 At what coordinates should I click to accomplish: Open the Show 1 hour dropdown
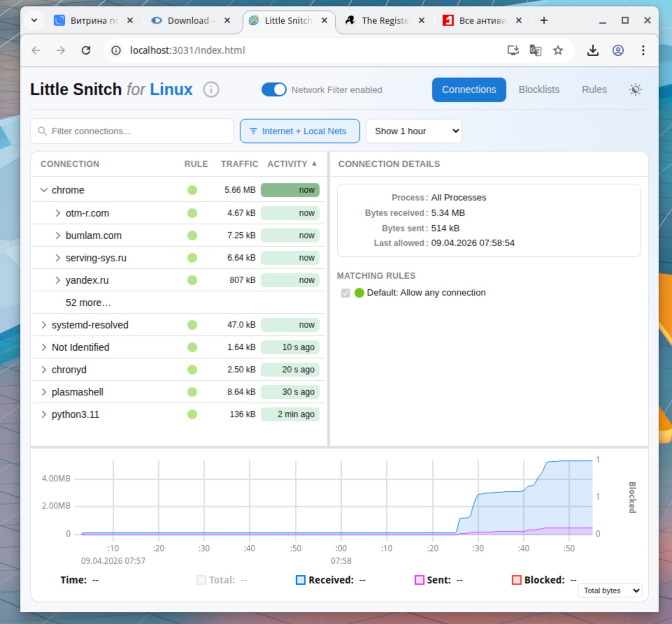[414, 131]
